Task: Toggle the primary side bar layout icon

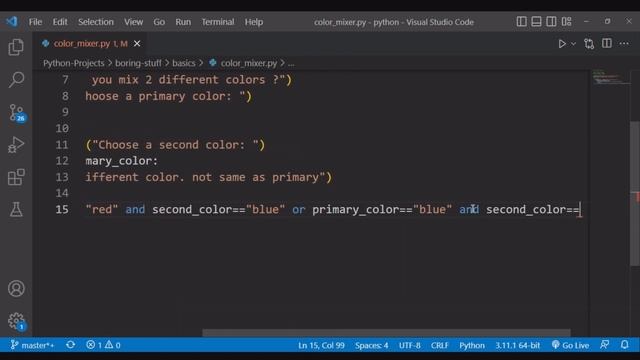Action: [x=521, y=21]
